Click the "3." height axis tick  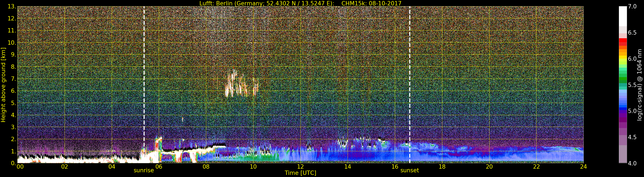14,127
